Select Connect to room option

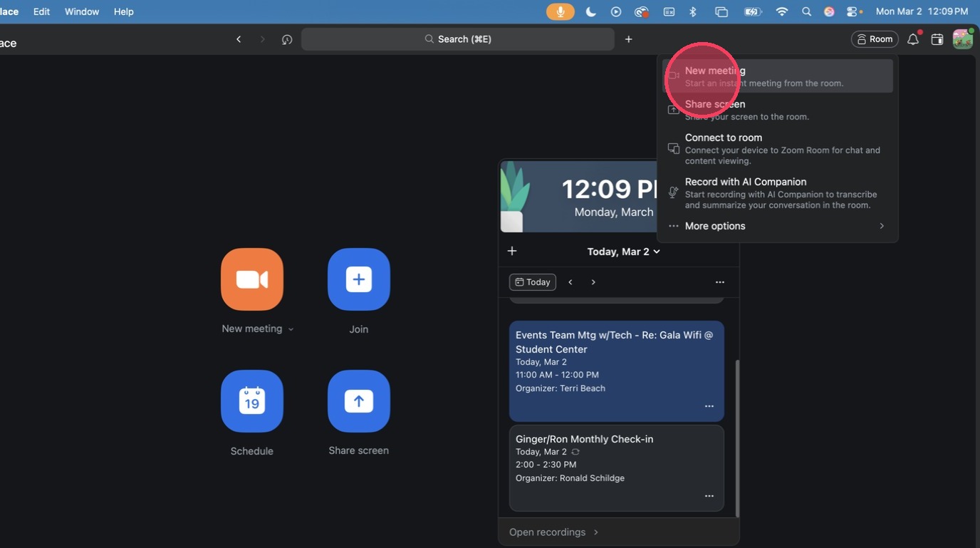tap(777, 148)
